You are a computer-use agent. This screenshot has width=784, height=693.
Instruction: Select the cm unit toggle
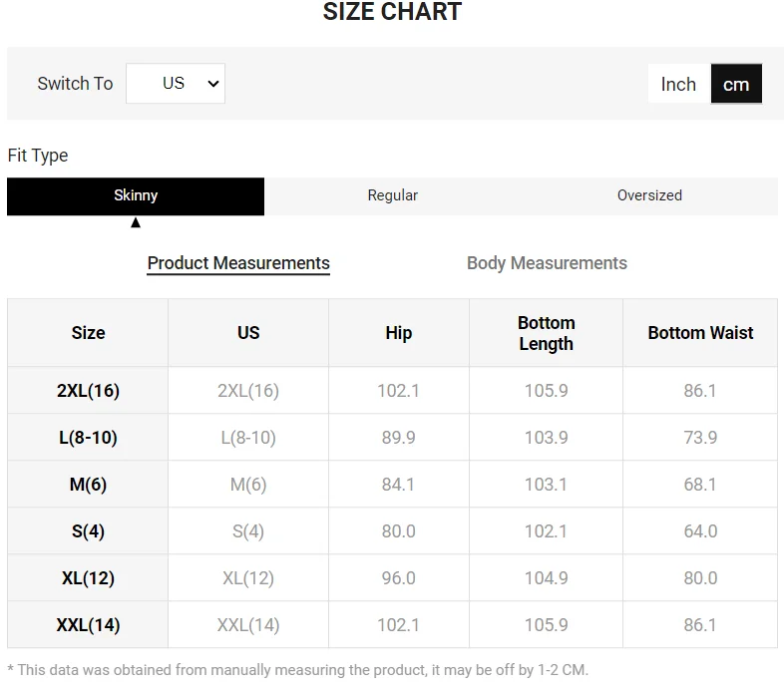point(736,84)
